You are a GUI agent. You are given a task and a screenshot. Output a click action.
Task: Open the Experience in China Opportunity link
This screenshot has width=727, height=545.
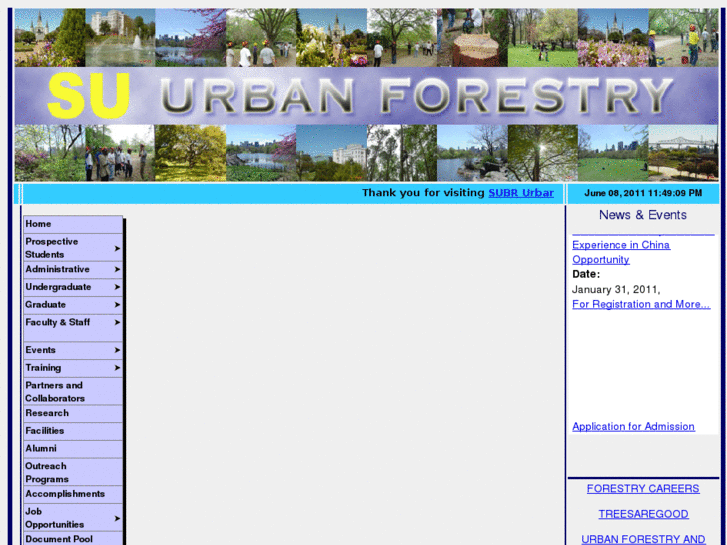pos(621,252)
